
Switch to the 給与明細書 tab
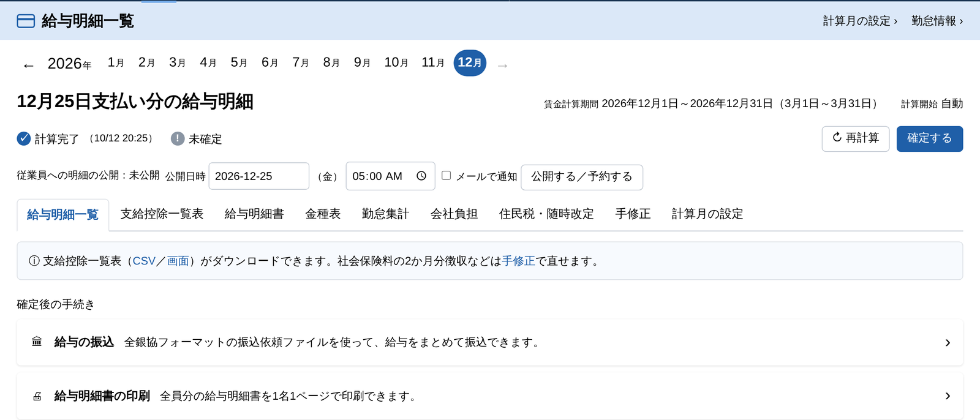coord(254,214)
